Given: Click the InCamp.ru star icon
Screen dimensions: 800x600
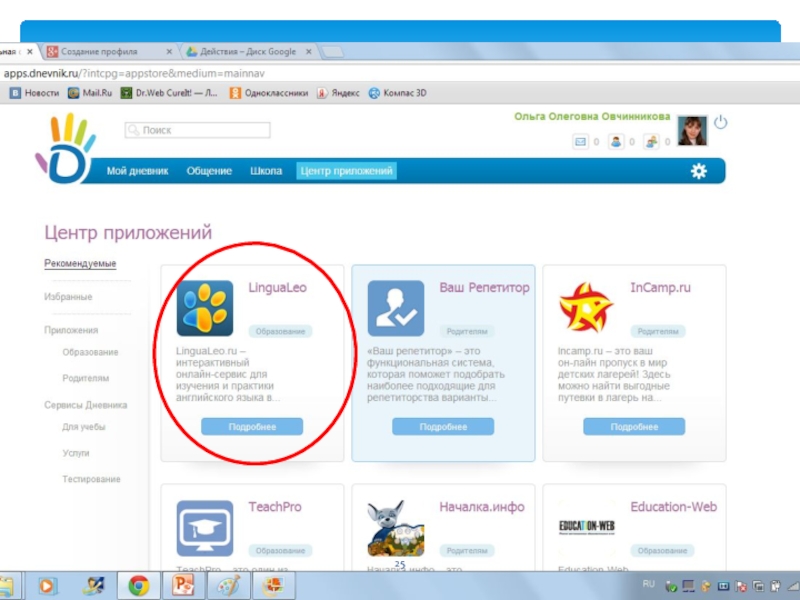Looking at the screenshot, I should [x=586, y=308].
